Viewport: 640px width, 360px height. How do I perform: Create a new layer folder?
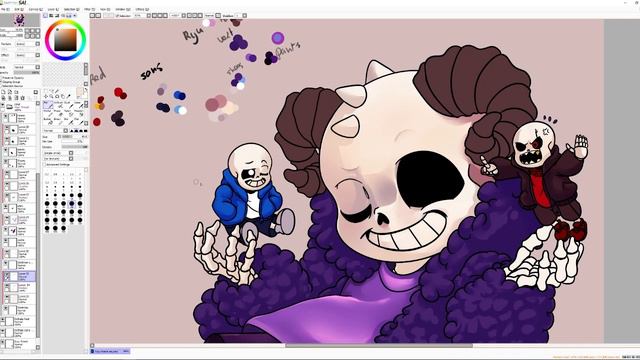click(x=16, y=92)
